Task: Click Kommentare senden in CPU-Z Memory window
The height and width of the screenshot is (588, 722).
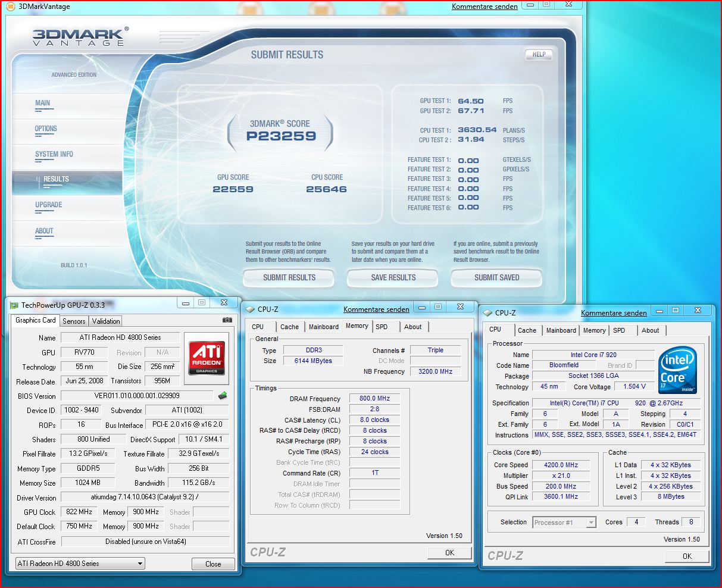Action: [x=376, y=309]
